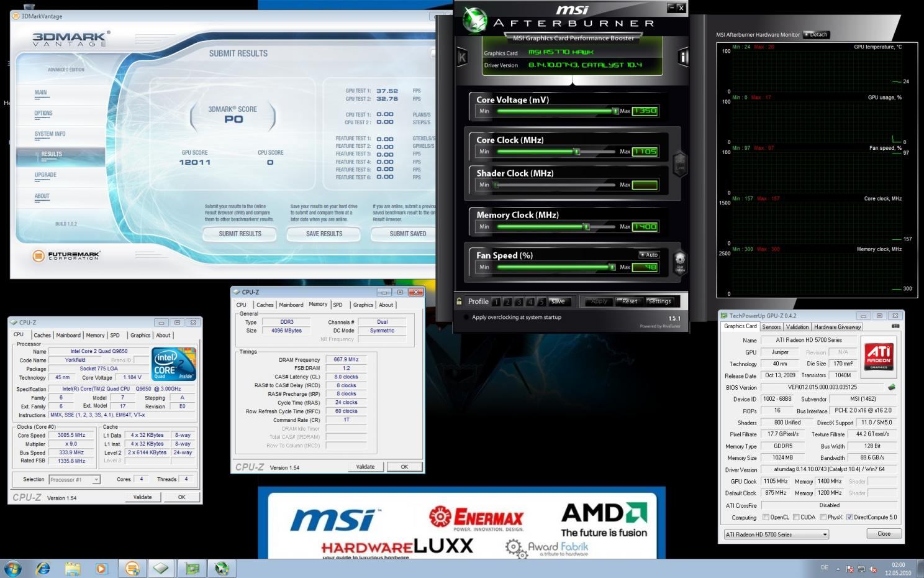Switch to 3DMark Vantage taskbar button
Image resolution: width=924 pixels, height=578 pixels.
click(x=132, y=568)
